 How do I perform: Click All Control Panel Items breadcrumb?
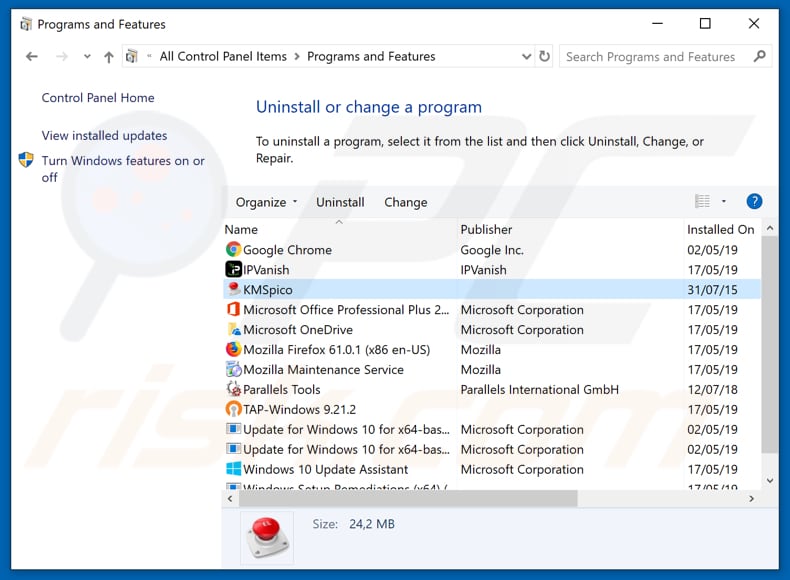pos(223,56)
